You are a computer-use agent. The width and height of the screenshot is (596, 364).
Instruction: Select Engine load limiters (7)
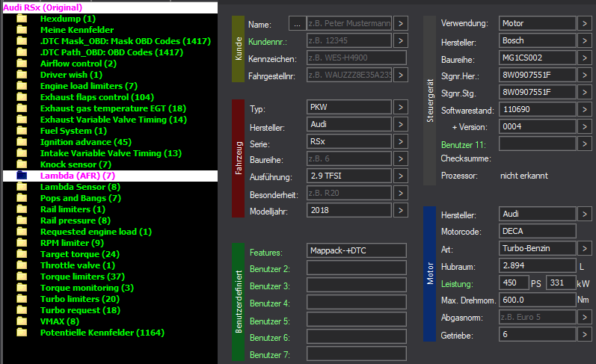coord(88,86)
